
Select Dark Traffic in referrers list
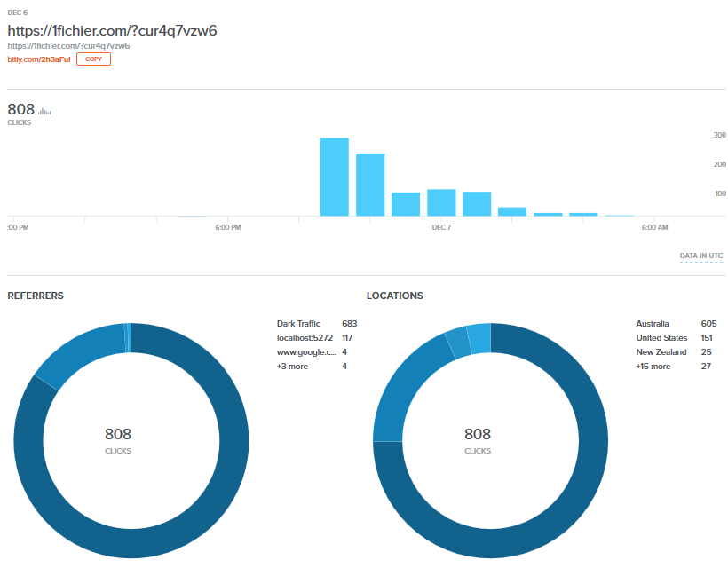click(317, 323)
